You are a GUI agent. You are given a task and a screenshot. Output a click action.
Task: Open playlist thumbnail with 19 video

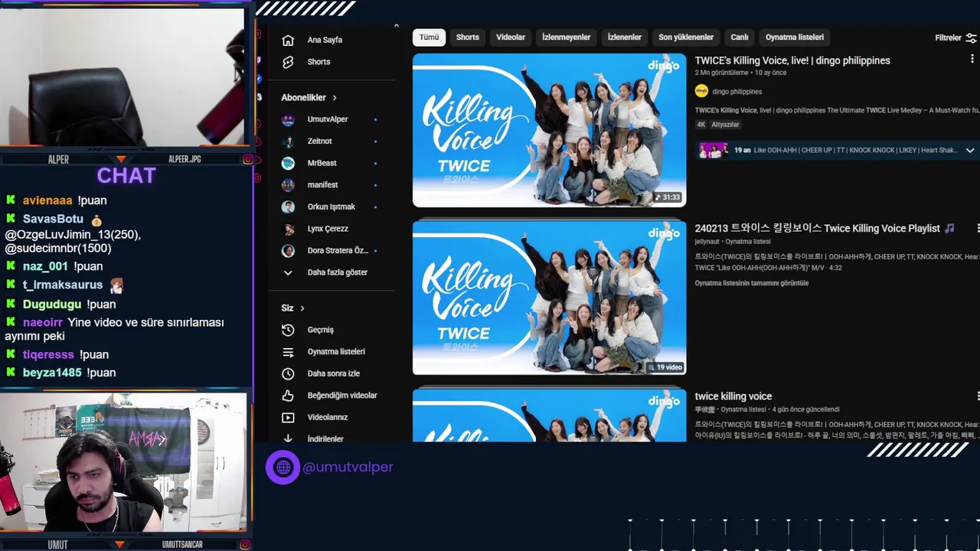point(550,298)
